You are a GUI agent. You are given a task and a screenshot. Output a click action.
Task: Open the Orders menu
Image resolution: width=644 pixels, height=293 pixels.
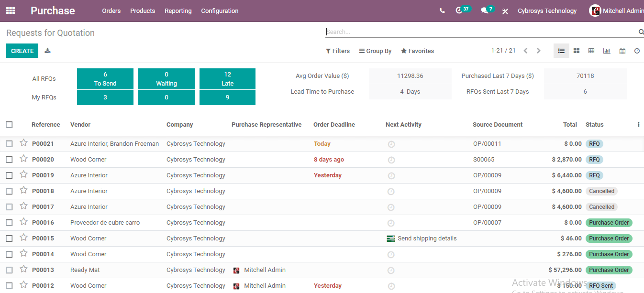tap(111, 11)
